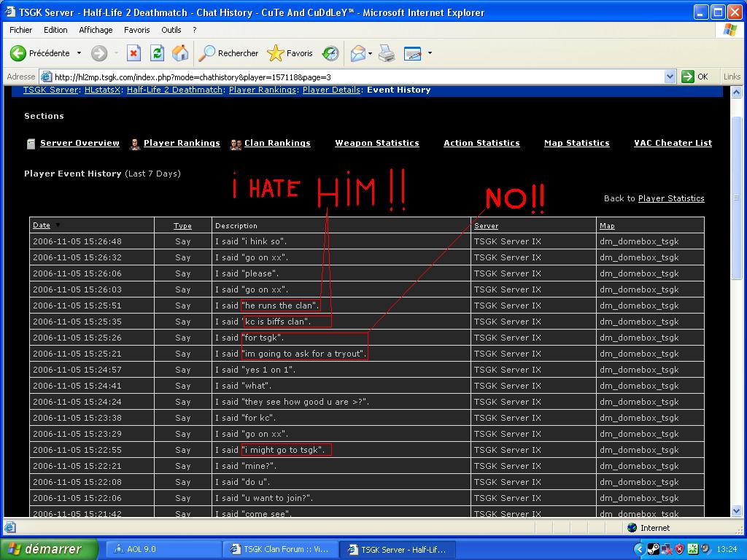Image resolution: width=747 pixels, height=560 pixels.
Task: Open the History clock icon
Action: pyautogui.click(x=330, y=53)
